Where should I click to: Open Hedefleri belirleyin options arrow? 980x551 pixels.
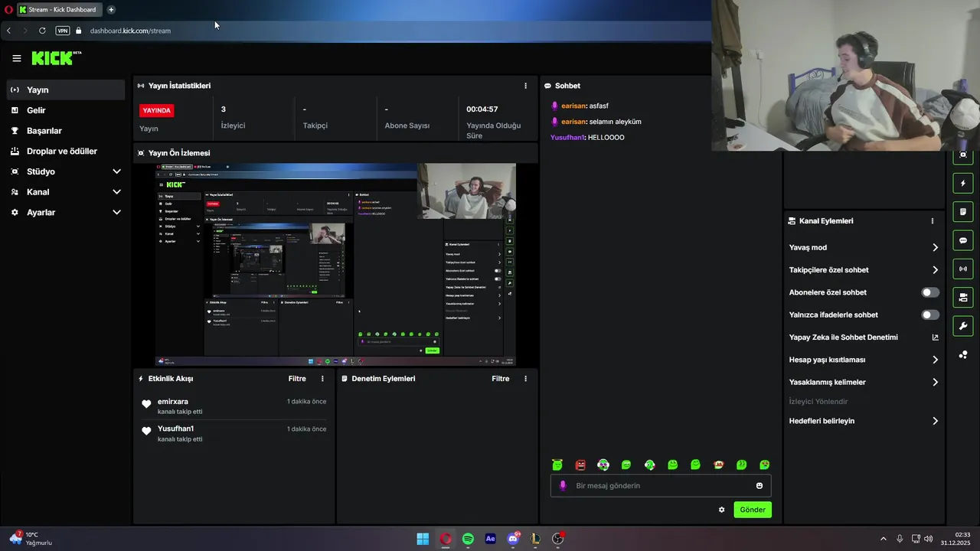coord(935,421)
